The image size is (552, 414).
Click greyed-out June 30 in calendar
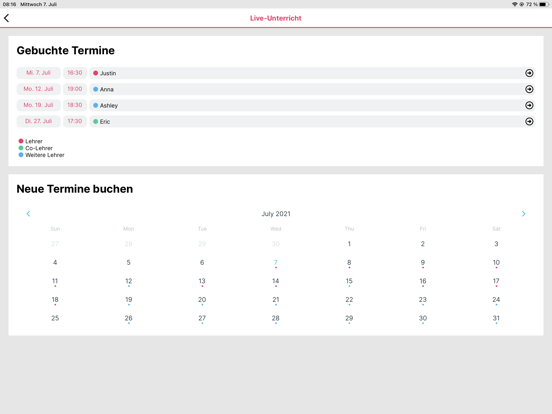pyautogui.click(x=276, y=244)
